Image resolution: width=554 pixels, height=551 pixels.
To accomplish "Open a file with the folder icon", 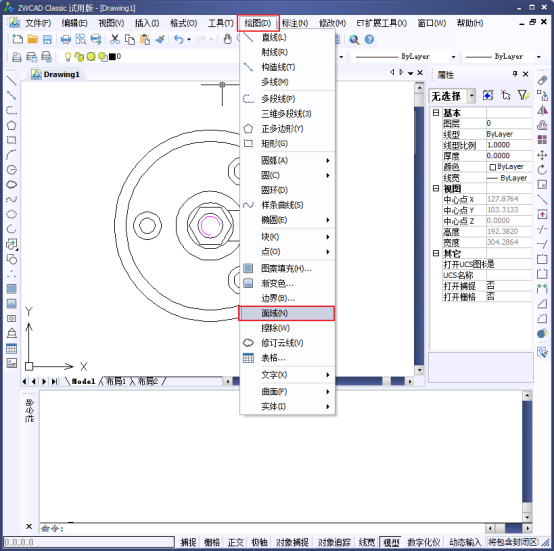I will 33,39.
